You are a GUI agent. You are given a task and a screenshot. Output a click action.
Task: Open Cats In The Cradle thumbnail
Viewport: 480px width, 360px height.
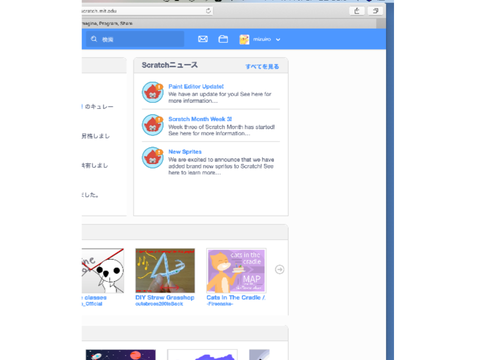pyautogui.click(x=236, y=271)
